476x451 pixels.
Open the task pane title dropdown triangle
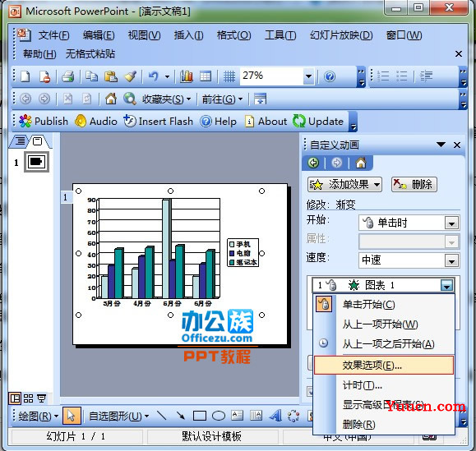441,145
